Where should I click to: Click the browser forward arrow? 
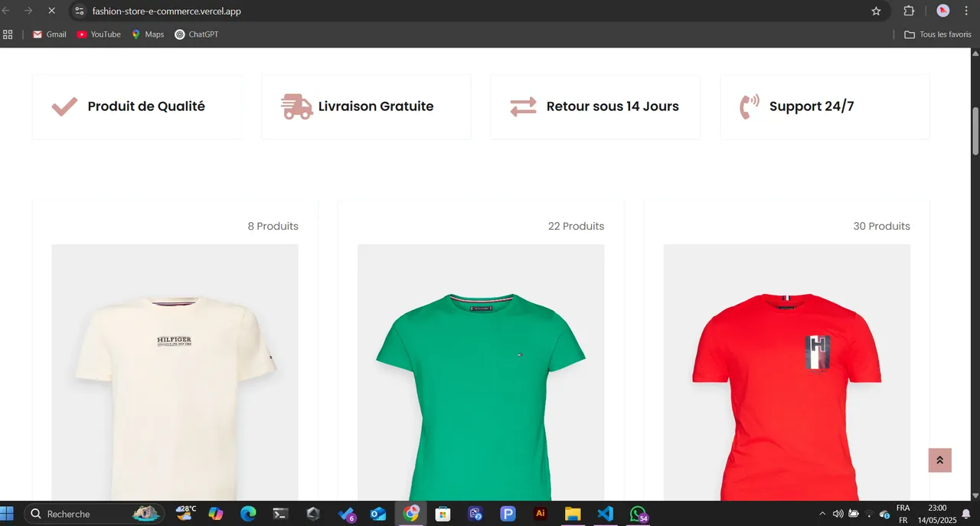point(28,11)
